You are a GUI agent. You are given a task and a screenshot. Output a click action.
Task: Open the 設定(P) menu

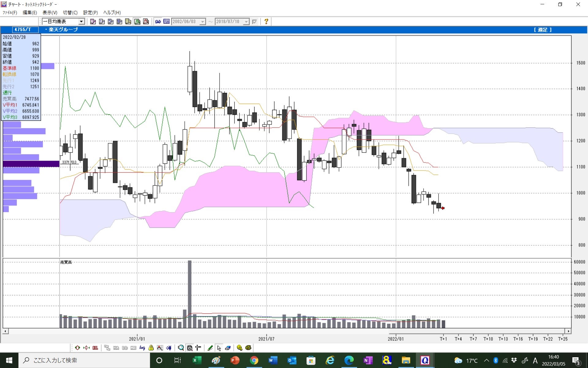[x=90, y=13]
